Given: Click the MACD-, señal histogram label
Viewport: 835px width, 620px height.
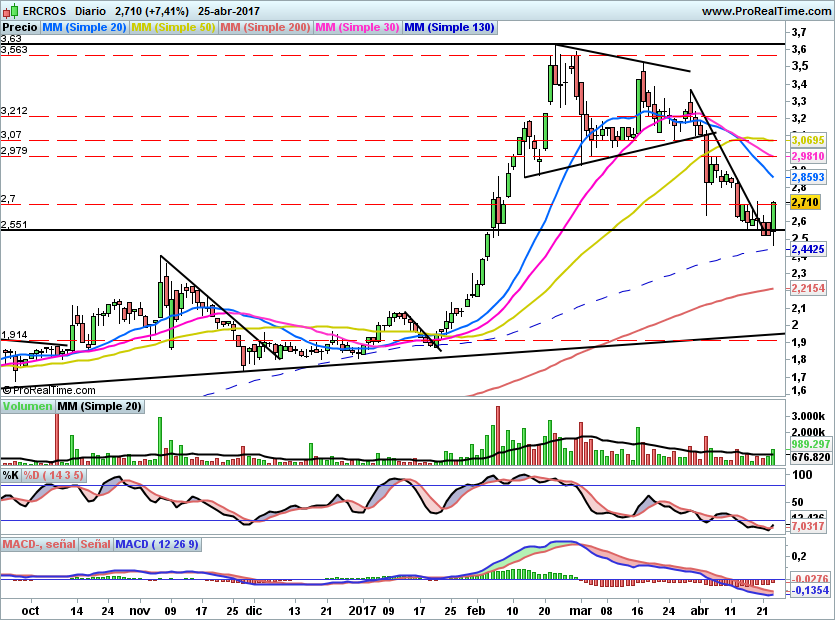Looking at the screenshot, I should pos(39,544).
